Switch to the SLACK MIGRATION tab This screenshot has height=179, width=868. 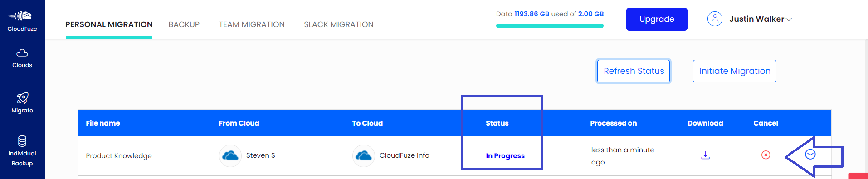point(339,24)
